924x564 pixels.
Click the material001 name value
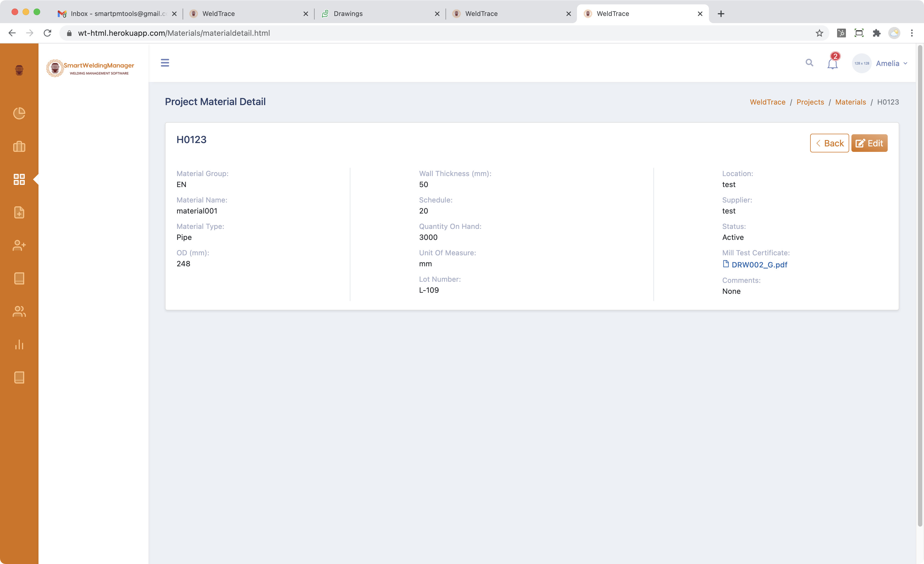click(x=197, y=211)
